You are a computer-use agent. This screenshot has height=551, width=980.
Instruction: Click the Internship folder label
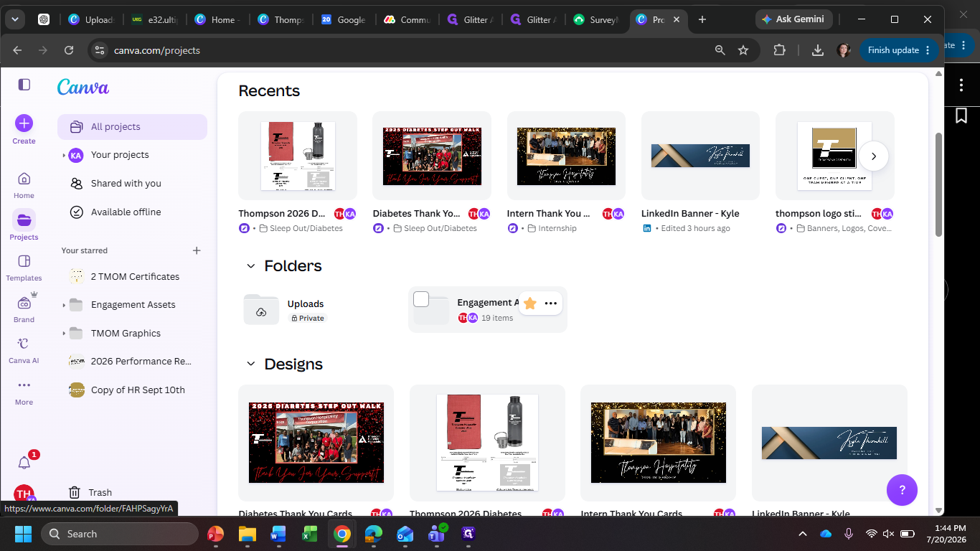click(552, 229)
